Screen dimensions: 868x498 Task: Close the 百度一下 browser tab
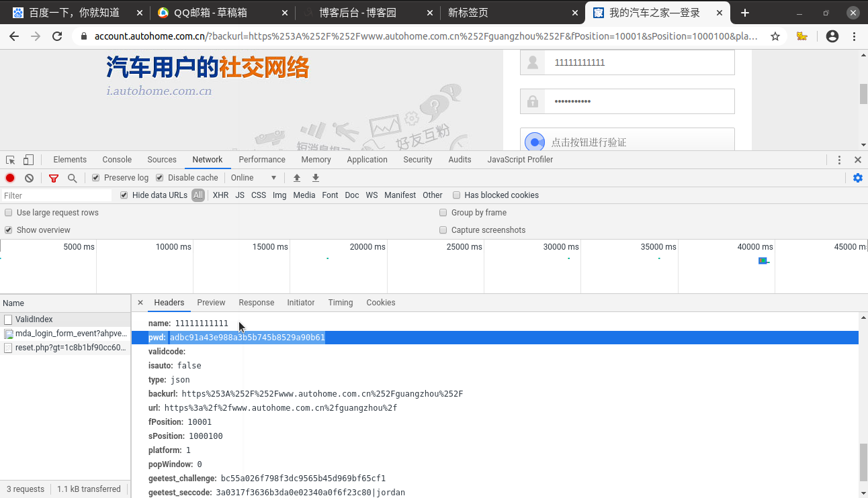[x=139, y=13]
